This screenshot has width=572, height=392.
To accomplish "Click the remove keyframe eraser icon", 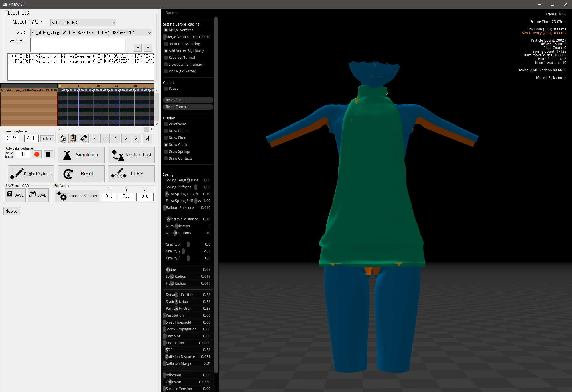I will [x=84, y=138].
